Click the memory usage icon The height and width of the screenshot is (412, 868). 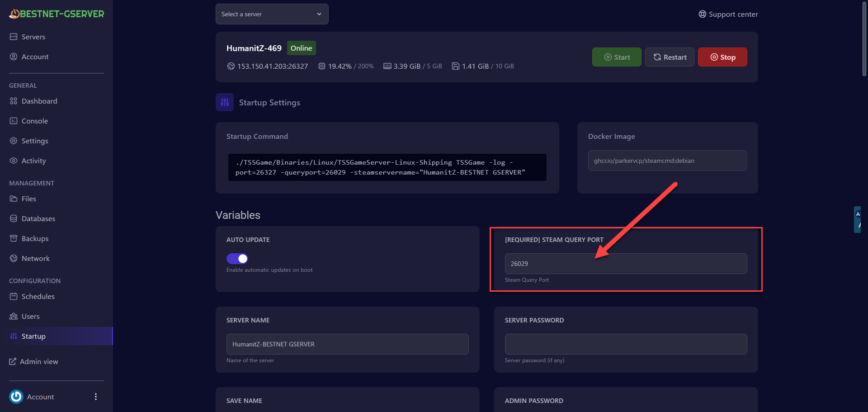(x=387, y=66)
